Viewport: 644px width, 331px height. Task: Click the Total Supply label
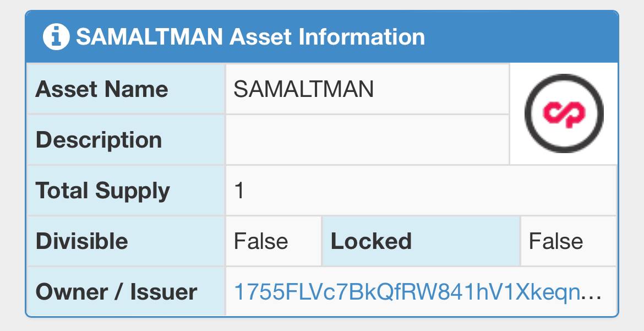(x=103, y=191)
